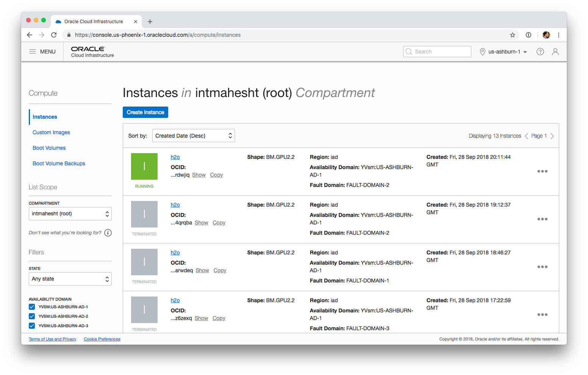The height and width of the screenshot is (375, 588).
Task: Open the Chrome three-dot menu
Action: coord(558,35)
